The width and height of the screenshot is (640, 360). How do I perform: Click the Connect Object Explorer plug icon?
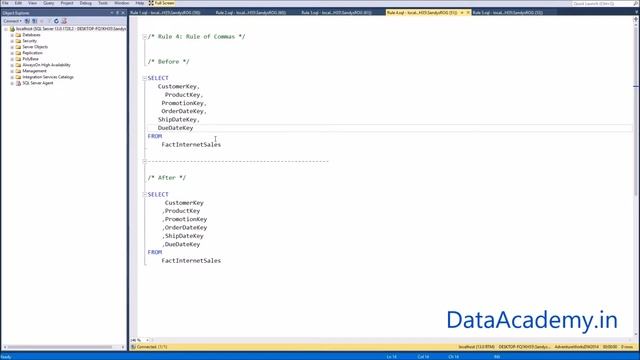tap(27, 21)
